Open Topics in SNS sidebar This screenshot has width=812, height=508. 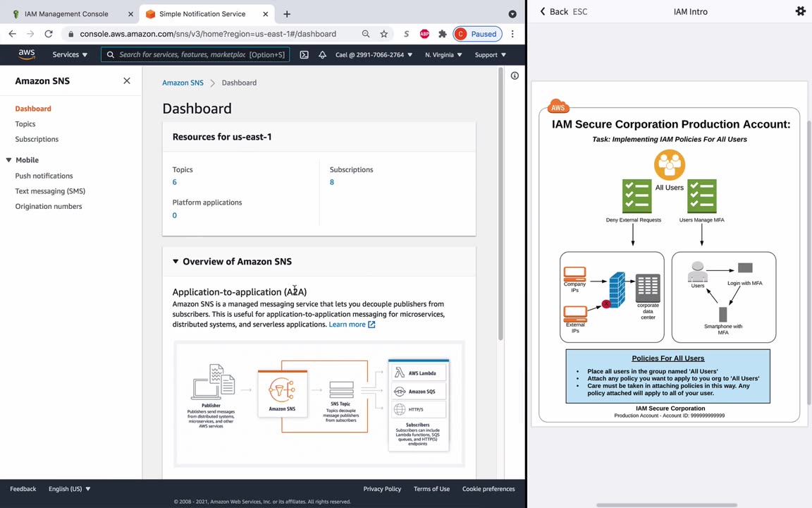click(25, 124)
